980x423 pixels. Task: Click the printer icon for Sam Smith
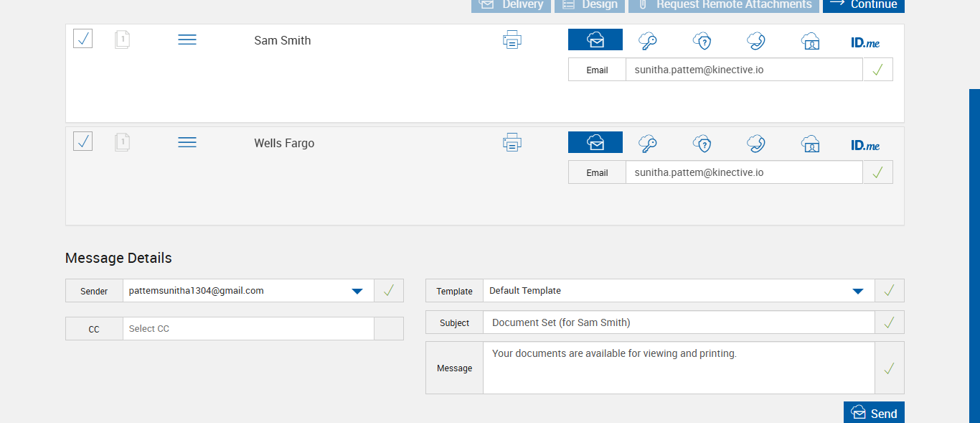click(512, 40)
